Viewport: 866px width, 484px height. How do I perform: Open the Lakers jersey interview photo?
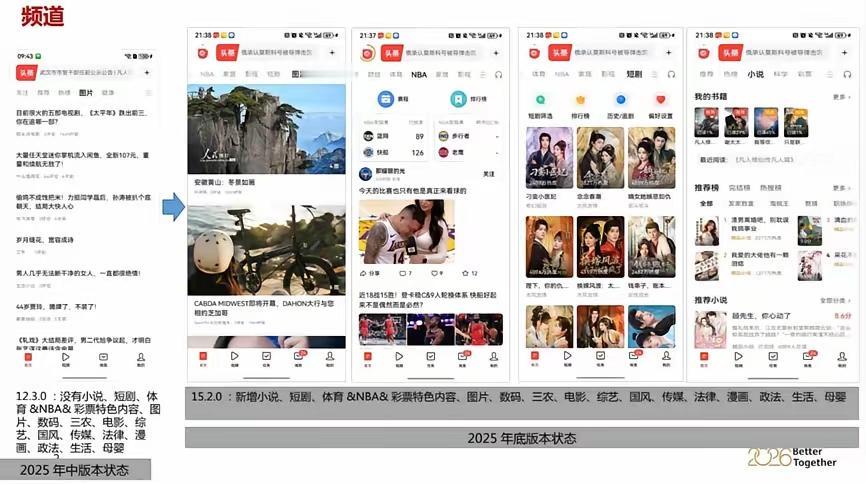point(406,232)
